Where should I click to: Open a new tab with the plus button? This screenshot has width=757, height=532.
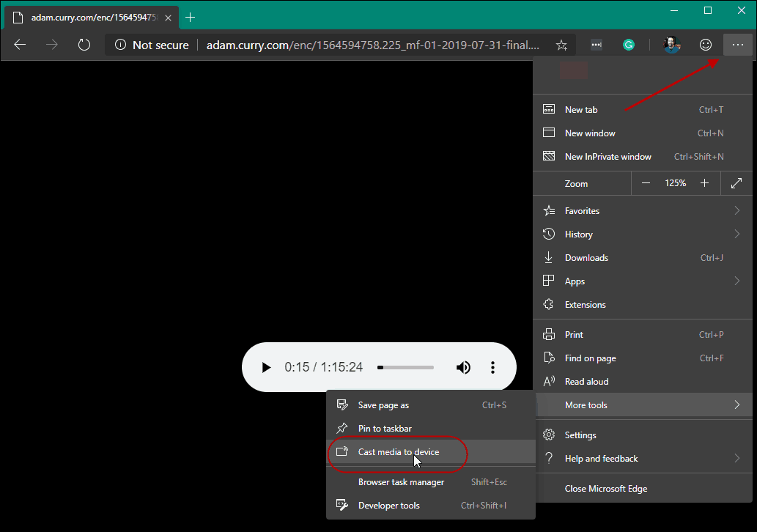point(191,18)
